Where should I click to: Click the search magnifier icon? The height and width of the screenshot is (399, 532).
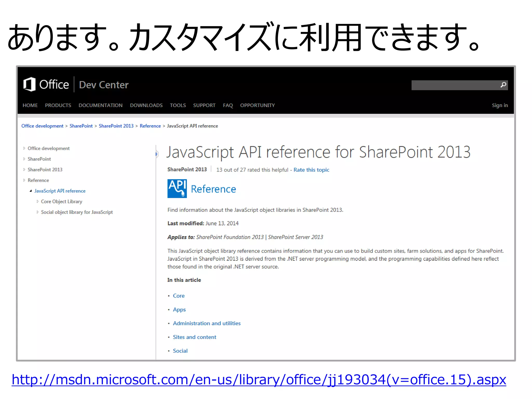(x=503, y=85)
